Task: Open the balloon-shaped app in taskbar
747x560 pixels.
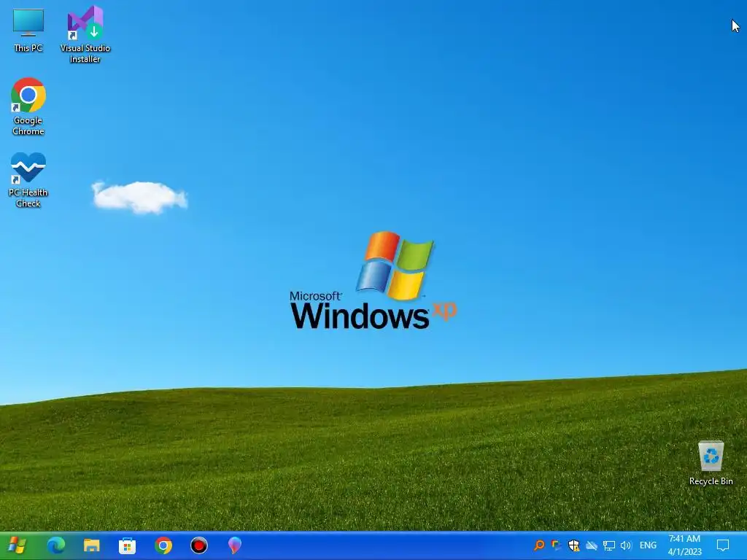Action: pyautogui.click(x=234, y=545)
